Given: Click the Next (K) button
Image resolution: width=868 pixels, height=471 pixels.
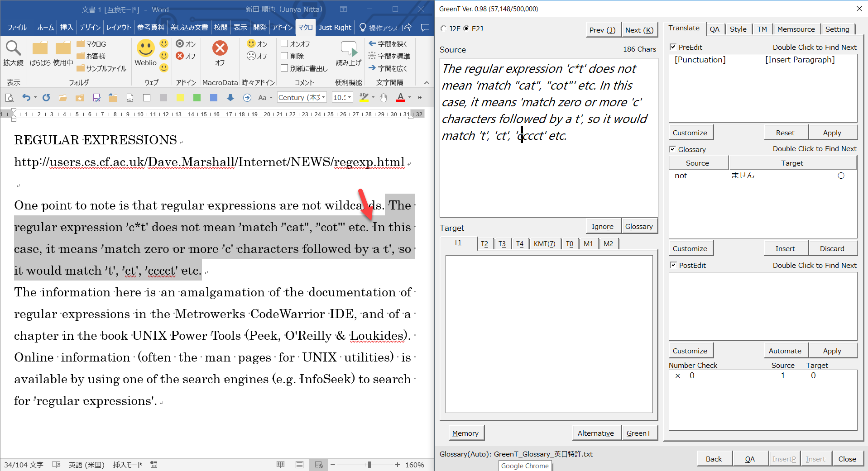Looking at the screenshot, I should pyautogui.click(x=639, y=30).
